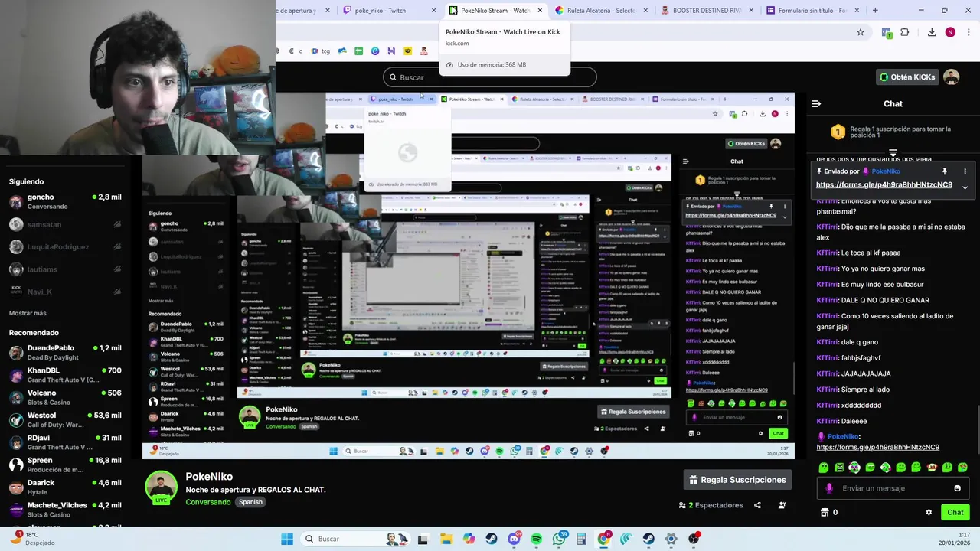Open Chrome extensions puzzle icon
Screen dimensions: 980x551
[x=905, y=32]
